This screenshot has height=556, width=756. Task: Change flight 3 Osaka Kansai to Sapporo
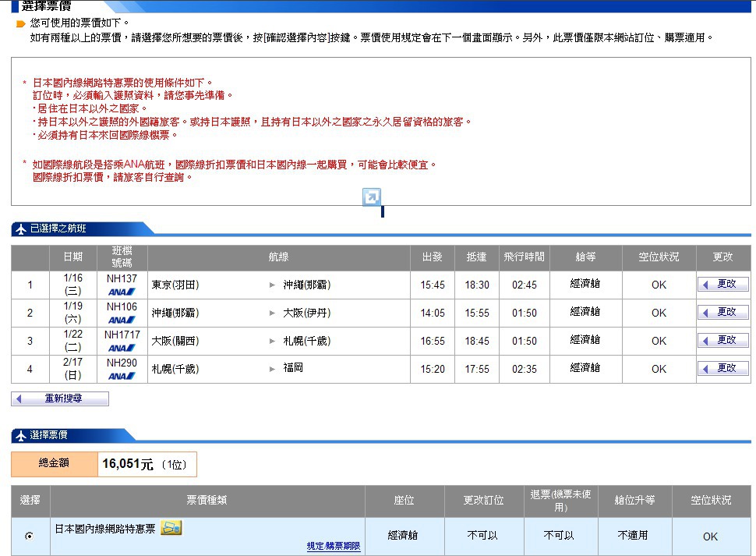pyautogui.click(x=722, y=340)
